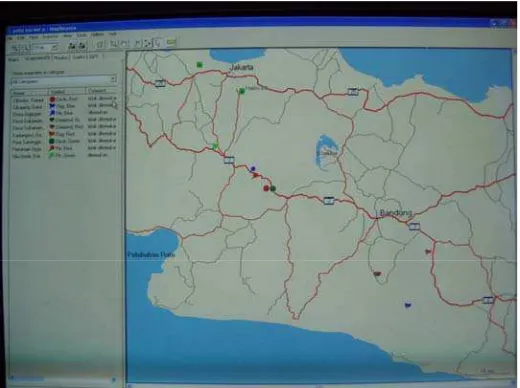520x388 pixels.
Task: Select the waypoint row with Pin, Green symbol
Action: point(64,155)
